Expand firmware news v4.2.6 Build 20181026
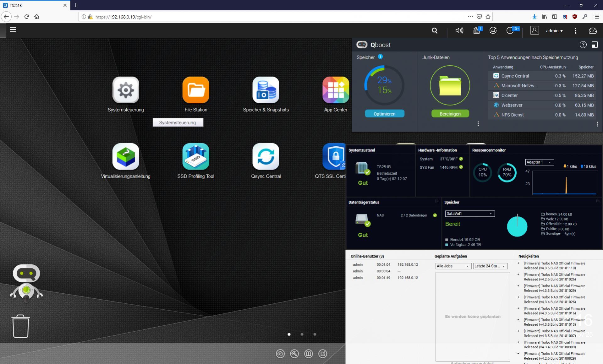This screenshot has width=603, height=364. tap(518, 275)
